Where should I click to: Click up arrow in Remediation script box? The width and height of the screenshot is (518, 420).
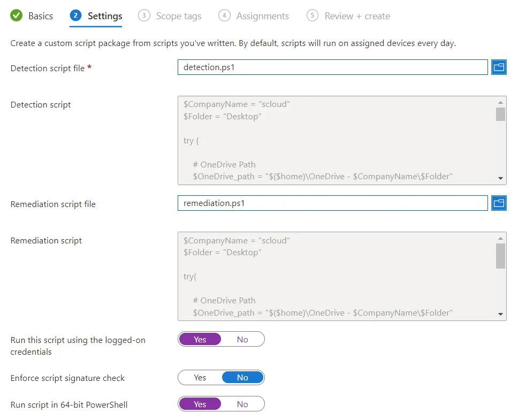tap(500, 239)
